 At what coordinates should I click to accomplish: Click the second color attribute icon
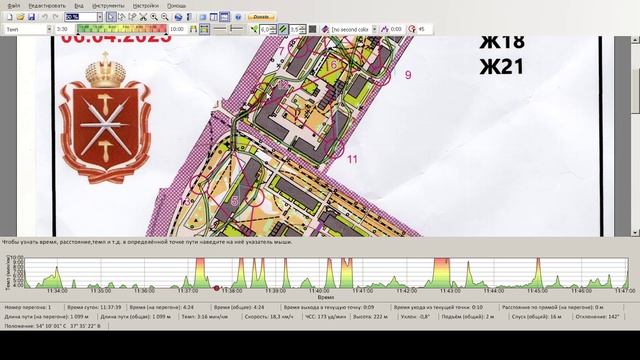(325, 29)
